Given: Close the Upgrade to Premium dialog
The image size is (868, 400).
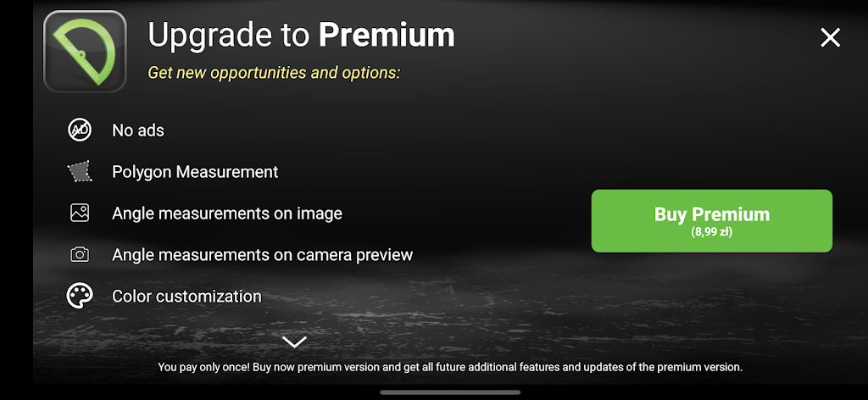Looking at the screenshot, I should coord(830,37).
